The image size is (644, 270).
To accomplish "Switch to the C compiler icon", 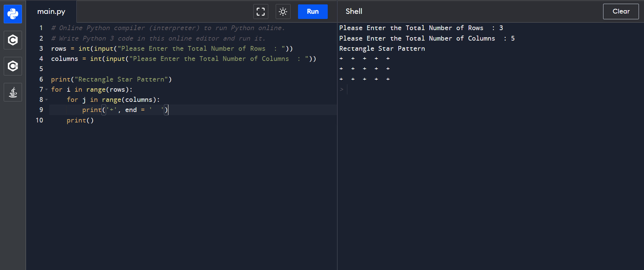I will click(13, 40).
